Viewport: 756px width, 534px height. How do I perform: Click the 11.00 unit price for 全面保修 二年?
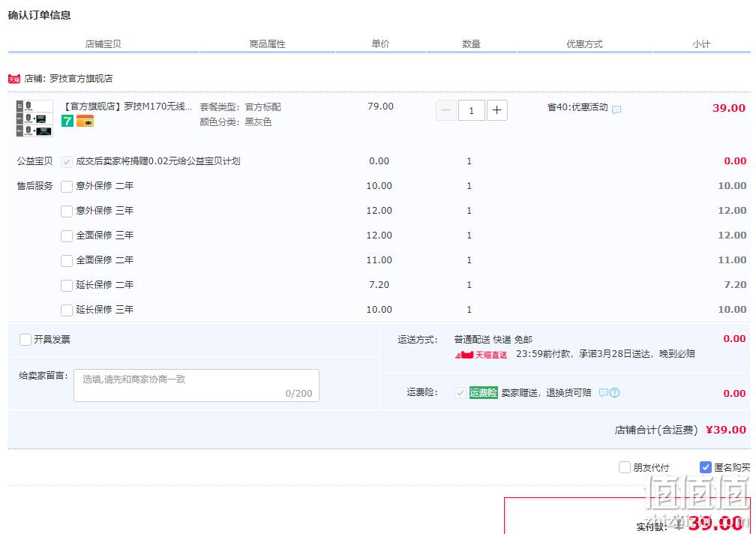click(x=379, y=260)
